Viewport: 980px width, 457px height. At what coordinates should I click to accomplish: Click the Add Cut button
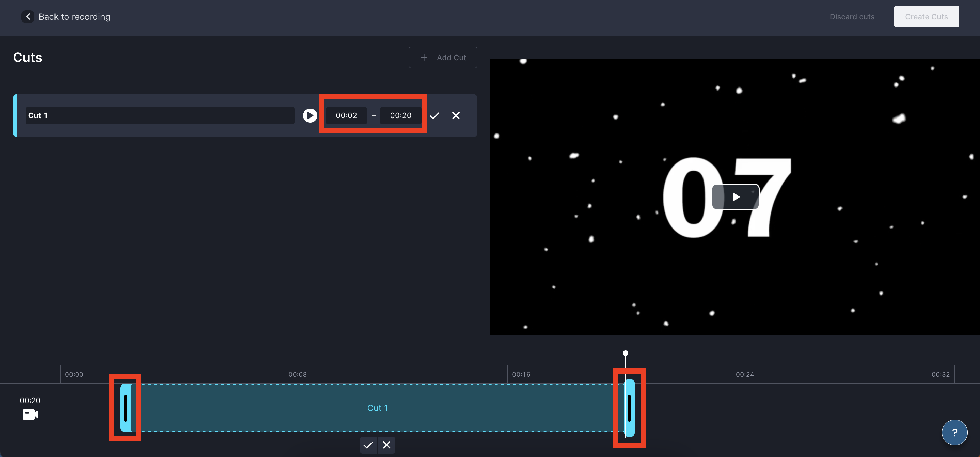point(442,58)
